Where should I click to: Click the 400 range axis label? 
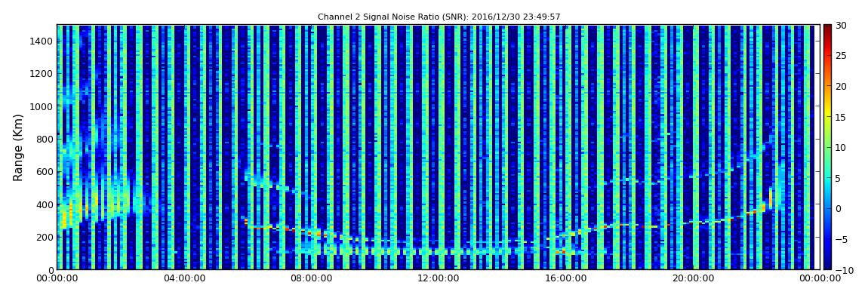[x=45, y=204]
